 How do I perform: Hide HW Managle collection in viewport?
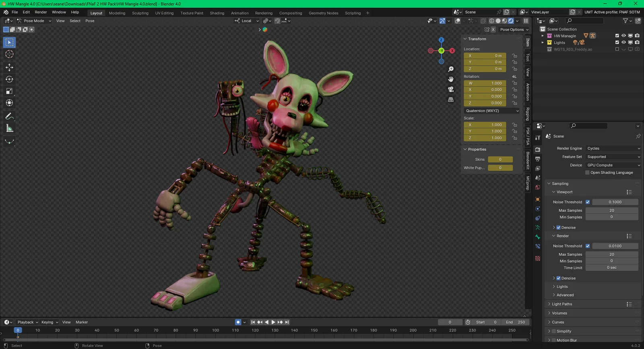(x=623, y=36)
